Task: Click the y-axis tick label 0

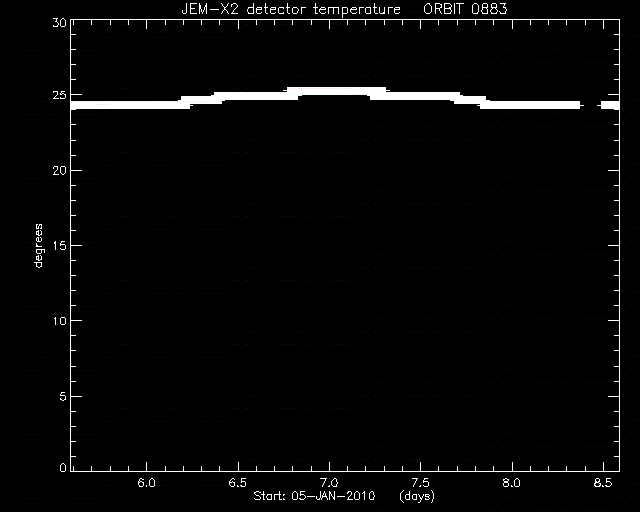Action: click(63, 467)
